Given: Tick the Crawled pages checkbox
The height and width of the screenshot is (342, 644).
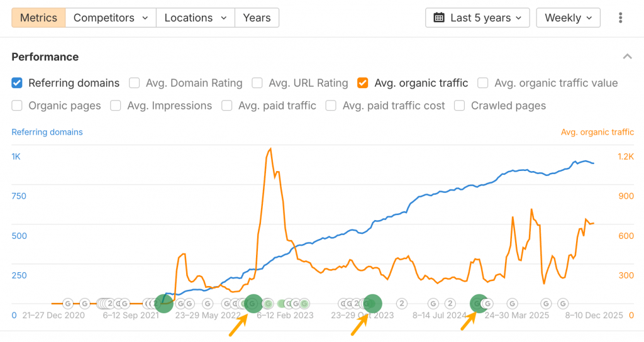Looking at the screenshot, I should click(460, 106).
